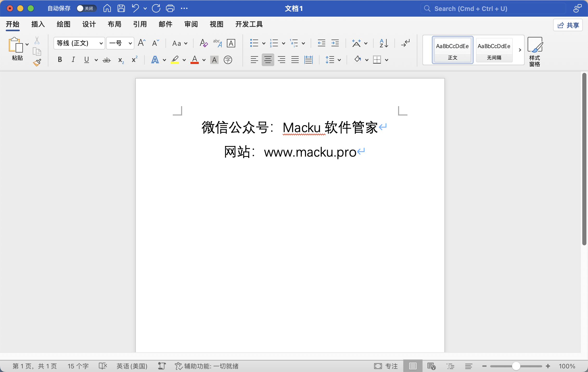Click the Focus mode button
Viewport: 588px width, 372px height.
point(386,366)
